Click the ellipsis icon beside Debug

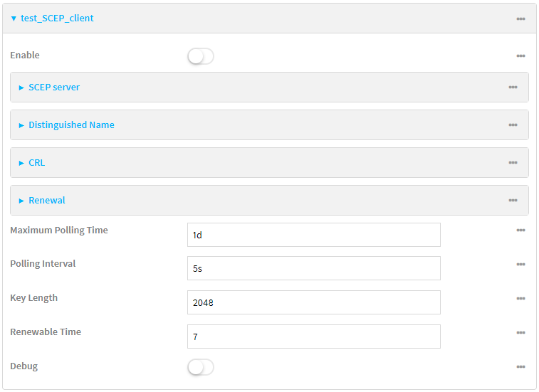pyautogui.click(x=520, y=367)
